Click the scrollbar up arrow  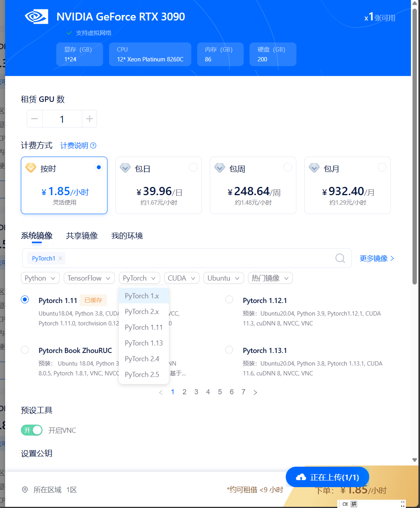coord(414,3)
